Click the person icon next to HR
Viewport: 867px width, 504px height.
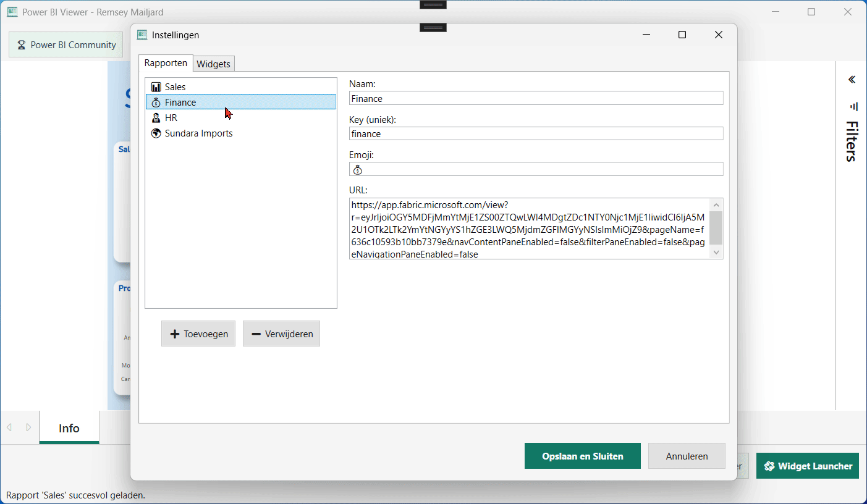click(156, 118)
